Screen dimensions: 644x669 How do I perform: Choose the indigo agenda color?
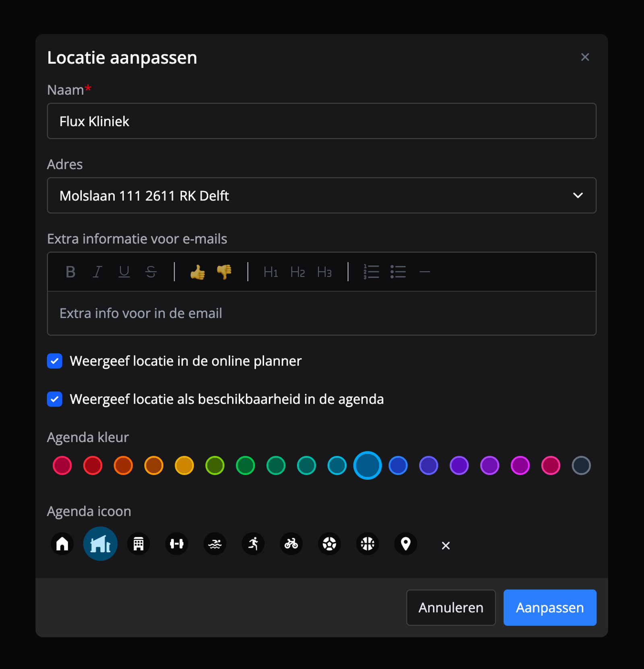[x=429, y=466]
